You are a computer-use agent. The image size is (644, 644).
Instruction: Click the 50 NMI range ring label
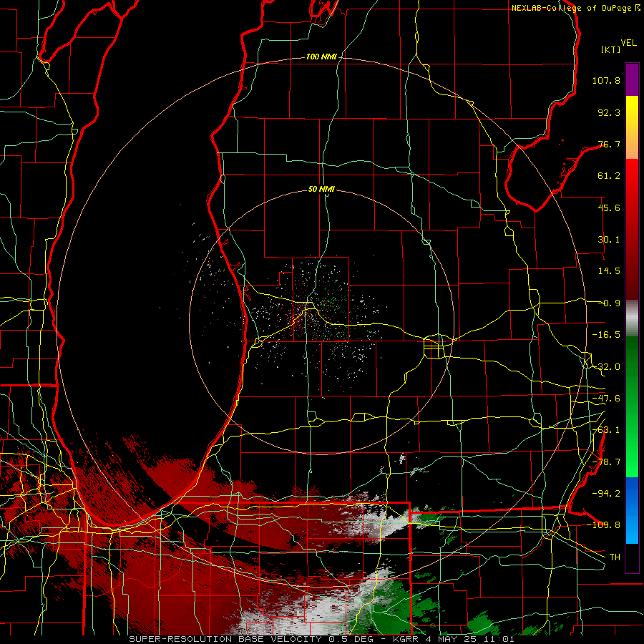[321, 190]
